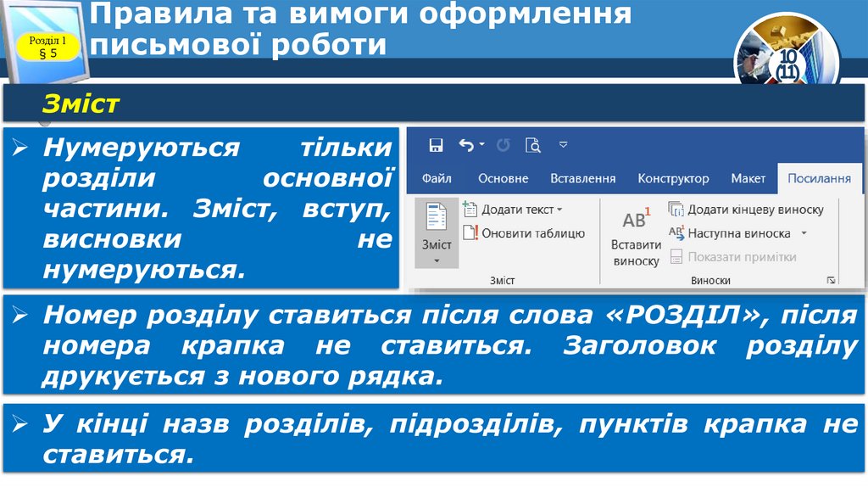
Task: Click the Вставити виноску AB icon
Action: [x=636, y=219]
